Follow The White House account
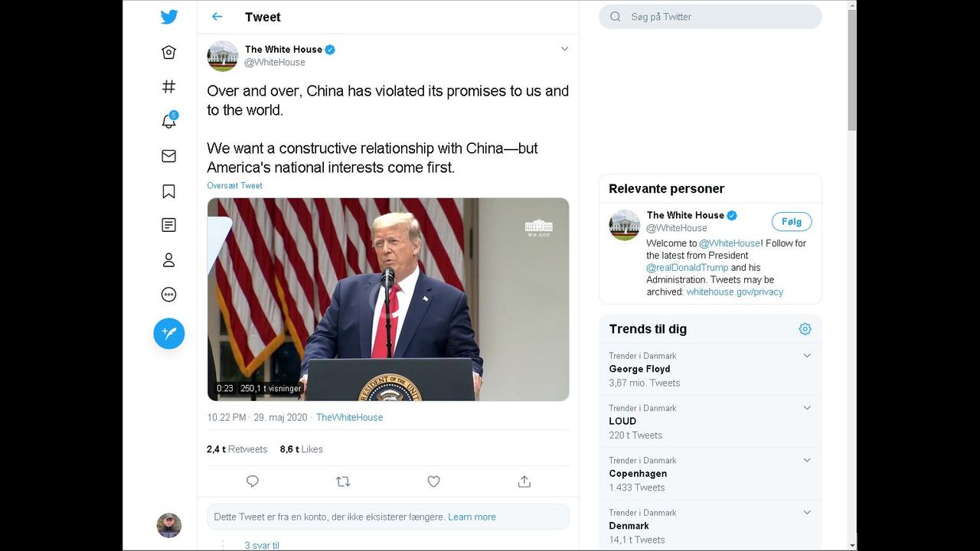Image resolution: width=980 pixels, height=551 pixels. (x=791, y=222)
